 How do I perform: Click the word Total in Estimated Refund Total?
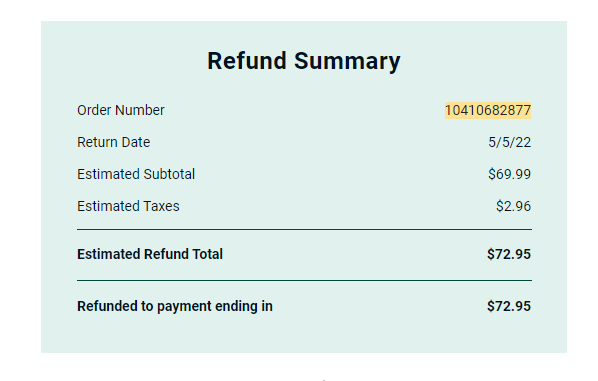click(207, 254)
